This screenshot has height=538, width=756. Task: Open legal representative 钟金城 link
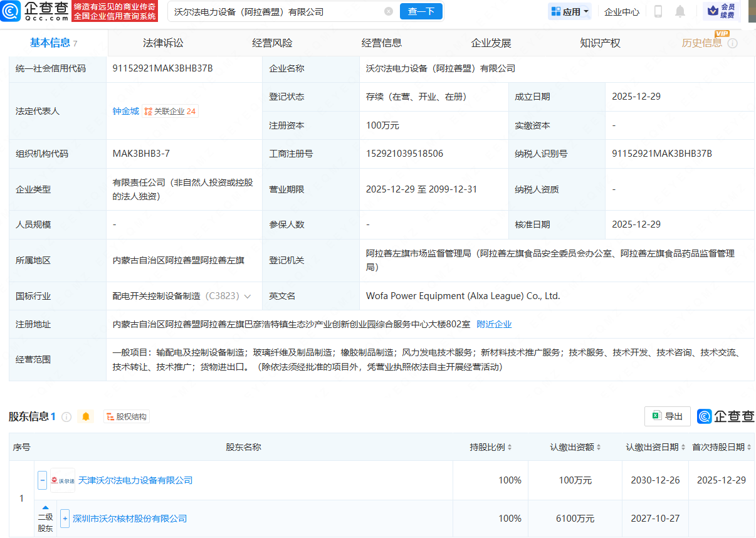(125, 111)
